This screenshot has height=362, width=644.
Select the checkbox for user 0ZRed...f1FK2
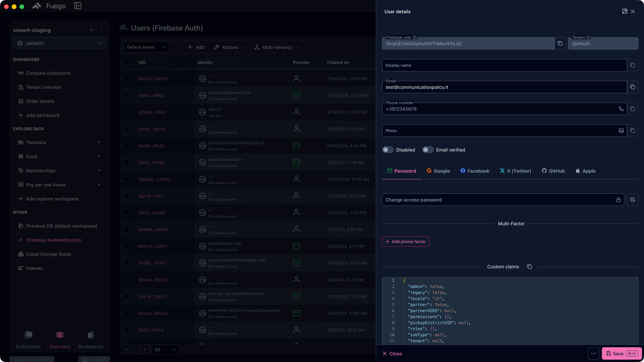tap(126, 112)
